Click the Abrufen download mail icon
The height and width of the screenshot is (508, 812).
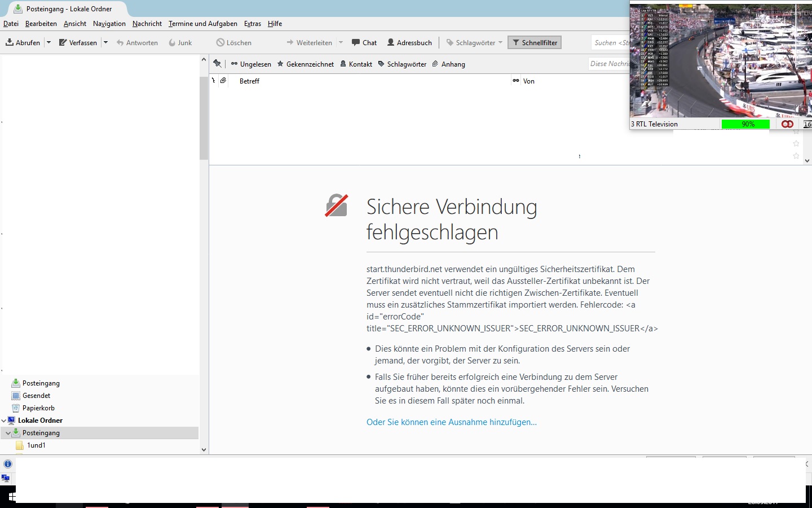(10, 42)
